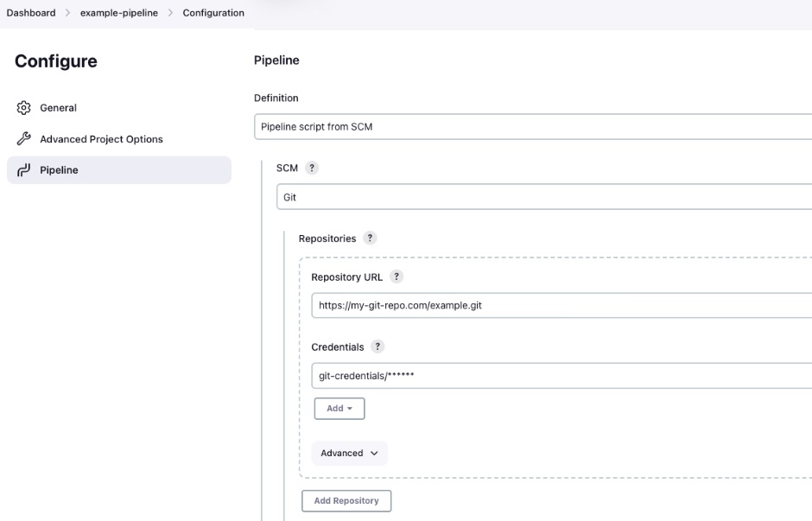
Task: Open the Add credentials dropdown button
Action: point(339,409)
